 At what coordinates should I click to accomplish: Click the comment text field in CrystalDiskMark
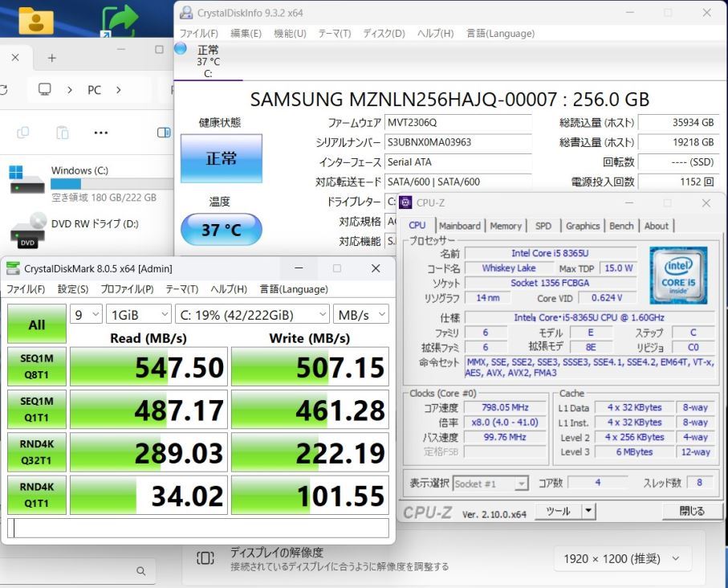point(198,528)
